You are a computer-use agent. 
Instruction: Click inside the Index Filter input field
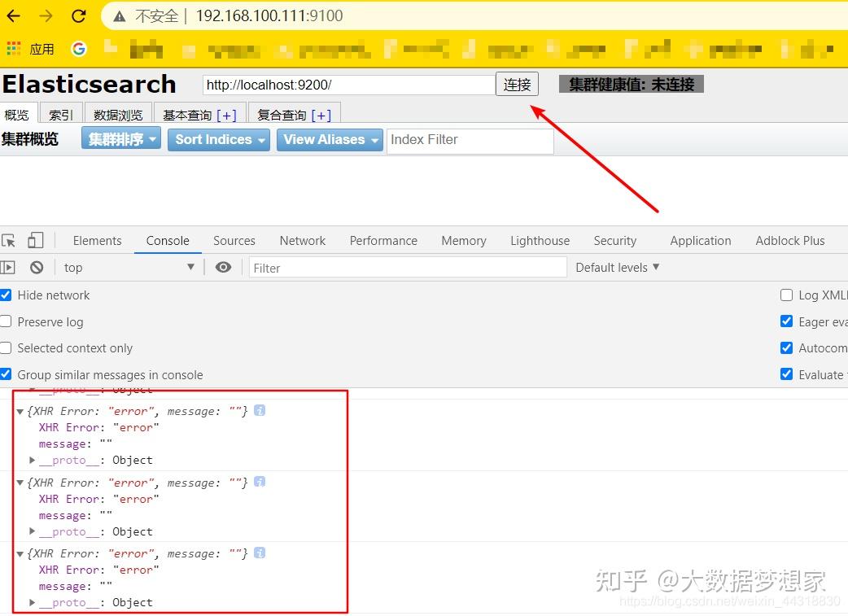point(470,139)
